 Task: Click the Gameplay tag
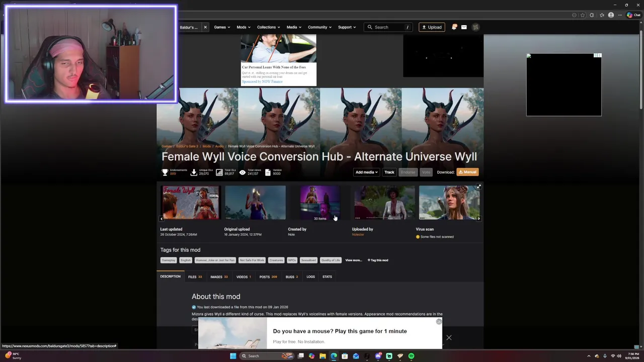coord(168,260)
